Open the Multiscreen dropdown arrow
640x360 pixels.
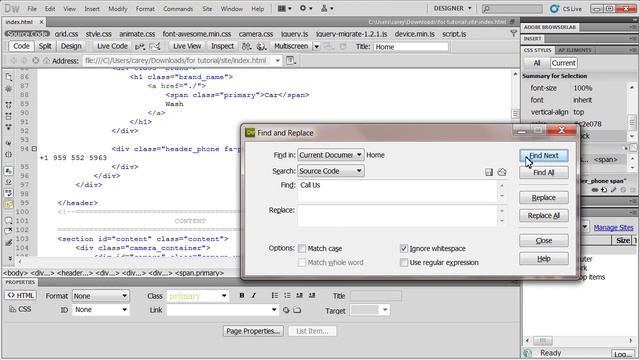point(316,47)
